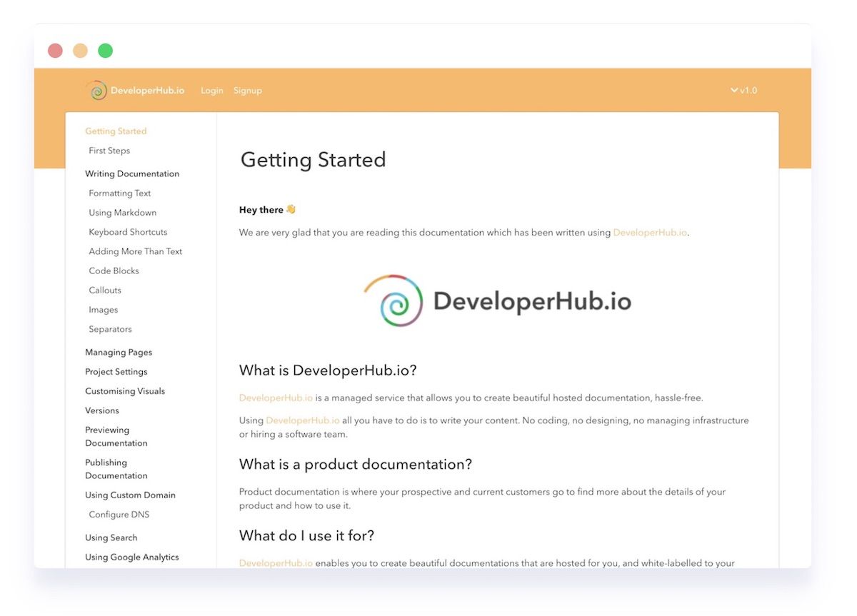Image resolution: width=857 pixels, height=616 pixels.
Task: Click the green maximize window button
Action: (x=105, y=51)
